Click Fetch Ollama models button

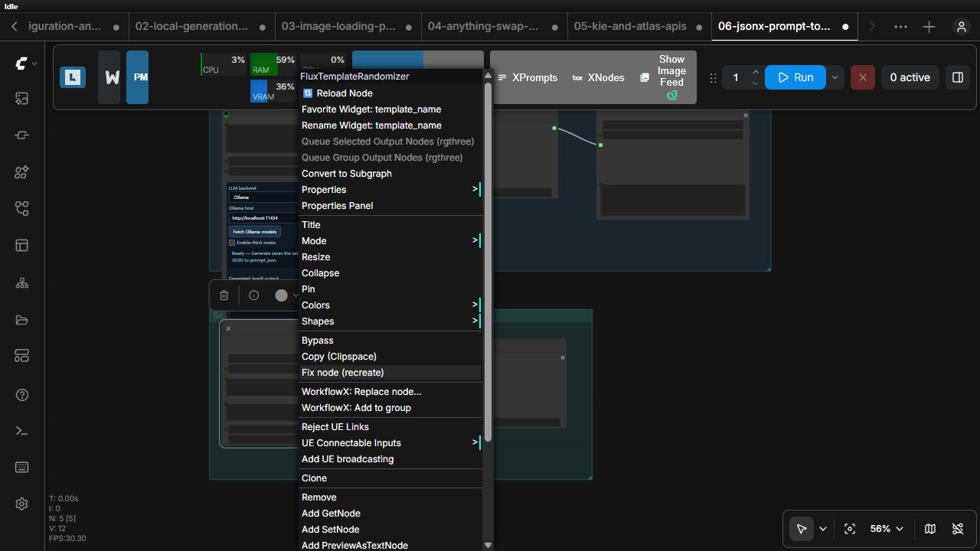coord(255,232)
